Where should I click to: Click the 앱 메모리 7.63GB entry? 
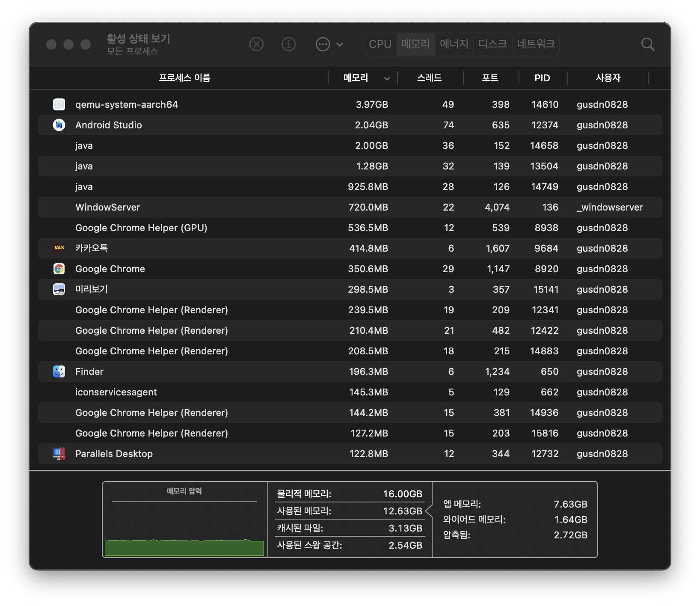click(x=515, y=504)
